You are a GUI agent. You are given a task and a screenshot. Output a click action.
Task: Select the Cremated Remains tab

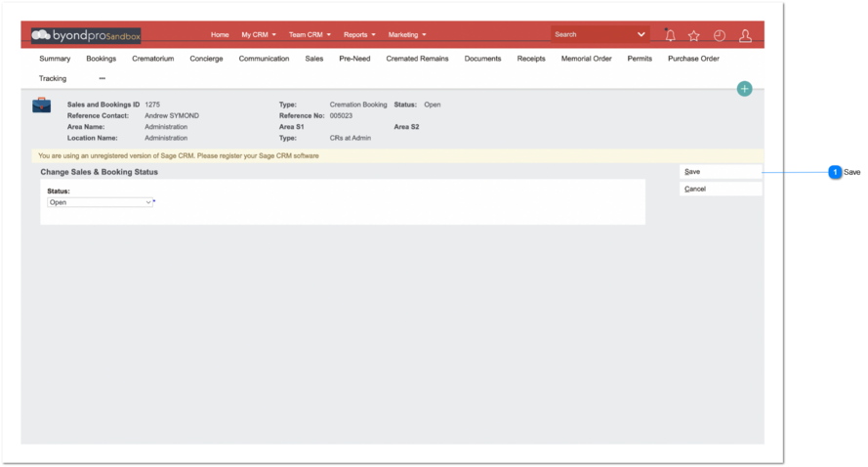[417, 59]
